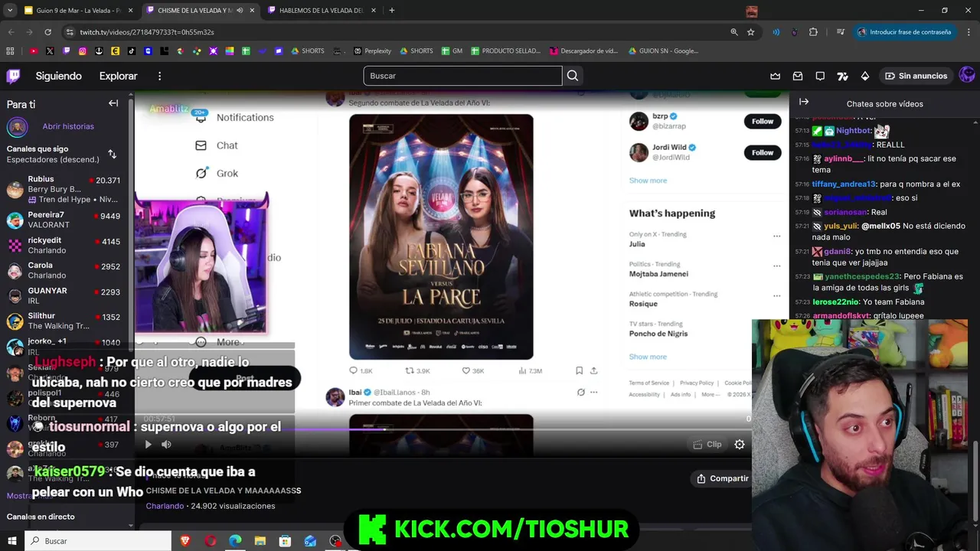This screenshot has height=551, width=980.
Task: Expand More in the X sidebar
Action: click(219, 342)
